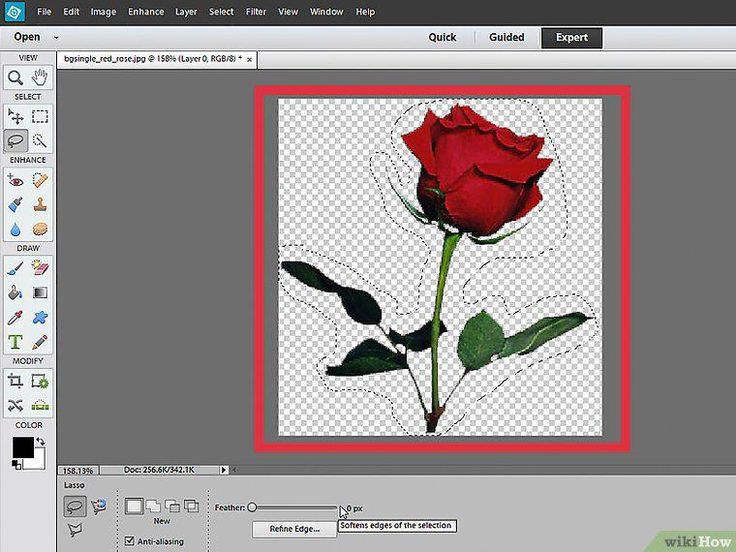Close the bgsingle_red_rose.jpg document tab

pyautogui.click(x=251, y=59)
